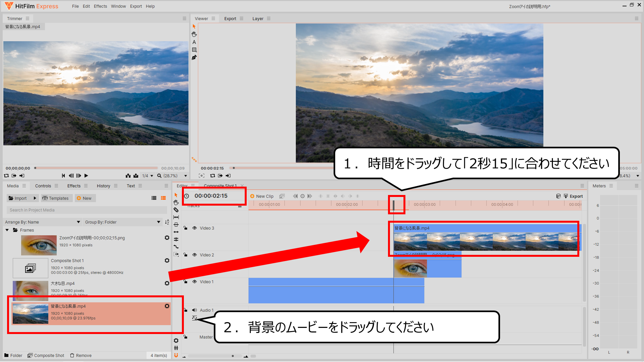Image resolution: width=644 pixels, height=362 pixels.
Task: Select the timeline Slip tool
Action: tap(176, 217)
